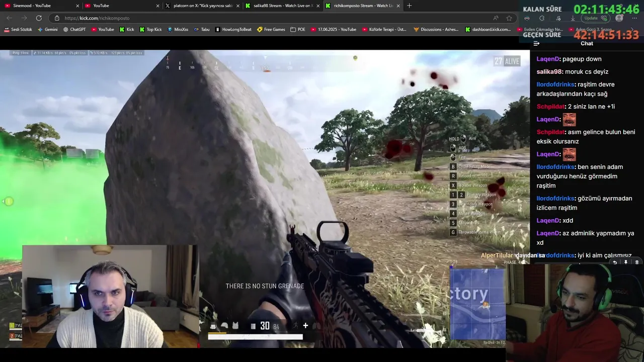Close the platcorn on X tab
This screenshot has height=362, width=644.
pyautogui.click(x=238, y=6)
